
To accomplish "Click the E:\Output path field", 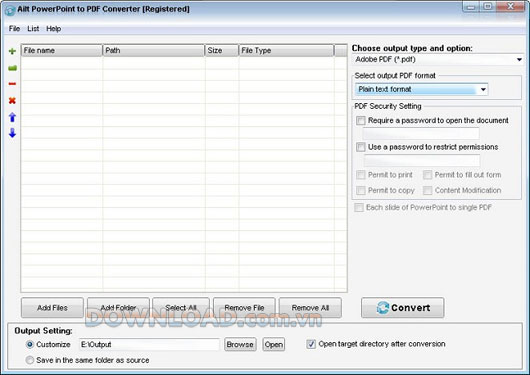I will pyautogui.click(x=149, y=345).
